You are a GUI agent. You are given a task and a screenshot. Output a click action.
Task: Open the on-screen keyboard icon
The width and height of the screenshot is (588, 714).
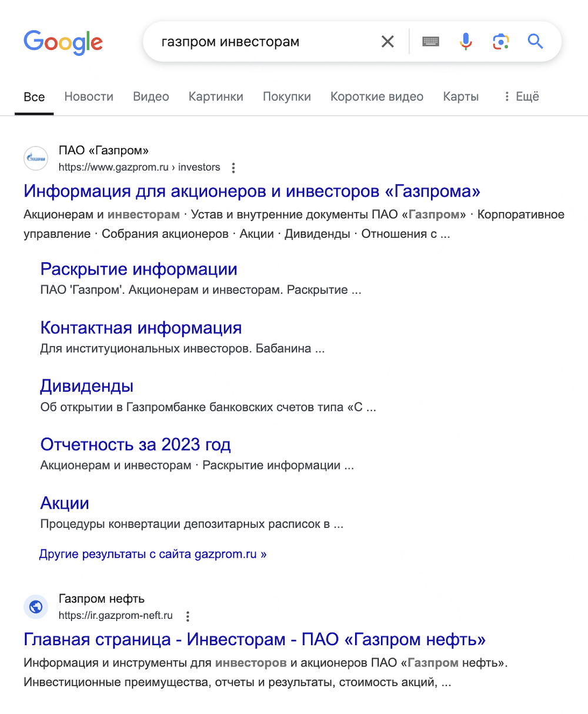click(x=431, y=42)
